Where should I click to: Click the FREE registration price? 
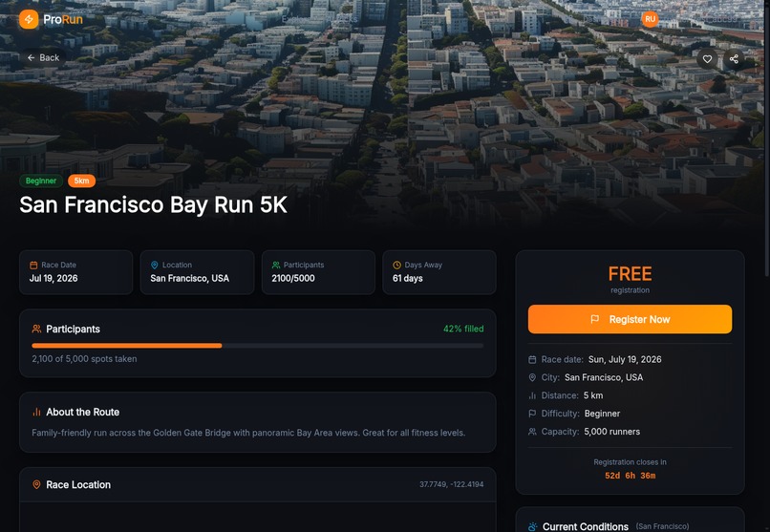(631, 274)
